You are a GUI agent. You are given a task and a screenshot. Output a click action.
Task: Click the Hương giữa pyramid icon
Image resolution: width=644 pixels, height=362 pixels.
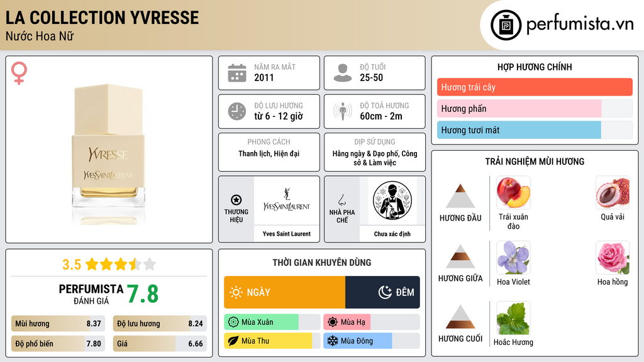[x=460, y=256]
